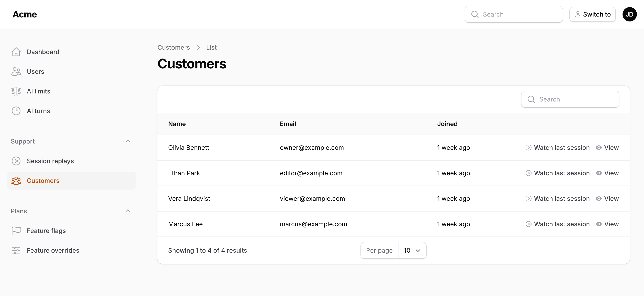View Olivia Bennett's customer record
Screen dimensions: 644x296
pos(607,148)
